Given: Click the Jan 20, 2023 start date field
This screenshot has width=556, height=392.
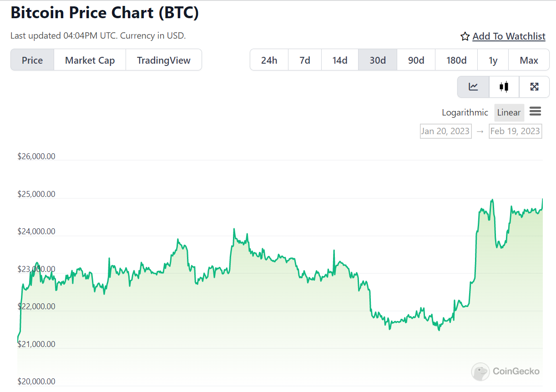Looking at the screenshot, I should pyautogui.click(x=445, y=131).
